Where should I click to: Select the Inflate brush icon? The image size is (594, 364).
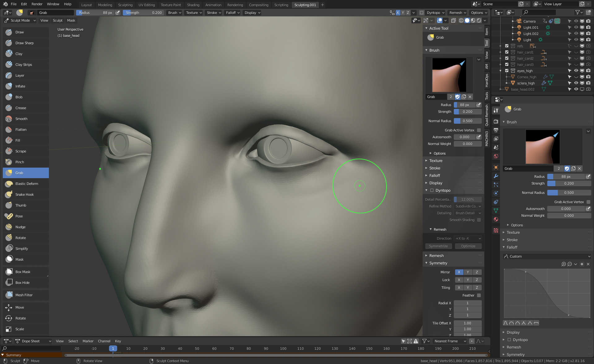pos(9,86)
